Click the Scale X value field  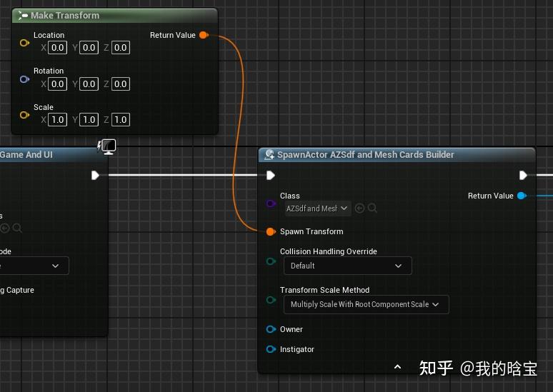[57, 120]
